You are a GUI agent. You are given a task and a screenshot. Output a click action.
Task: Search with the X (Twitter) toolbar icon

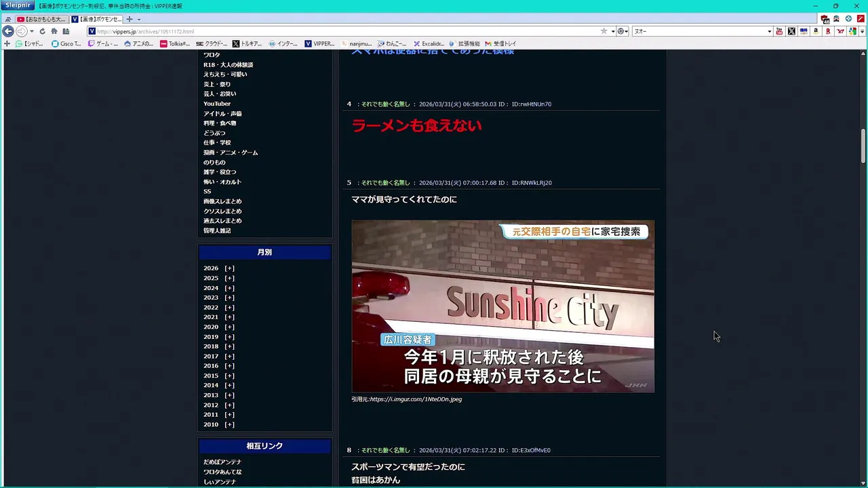click(x=791, y=31)
